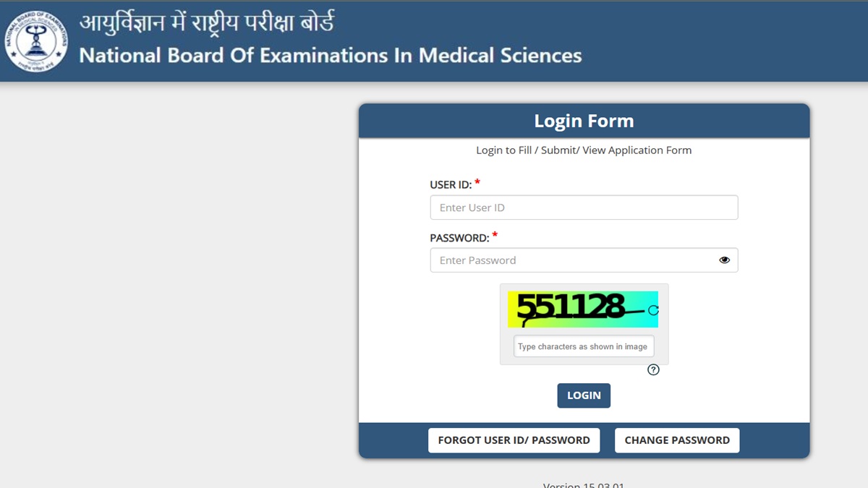Image resolution: width=868 pixels, height=488 pixels.
Task: Click the captcha characters input box
Action: click(583, 346)
